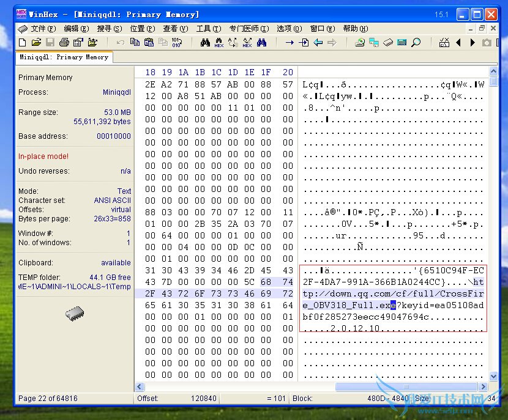508x420 pixels.
Task: Open the 帮助(H) menu
Action: point(355,29)
